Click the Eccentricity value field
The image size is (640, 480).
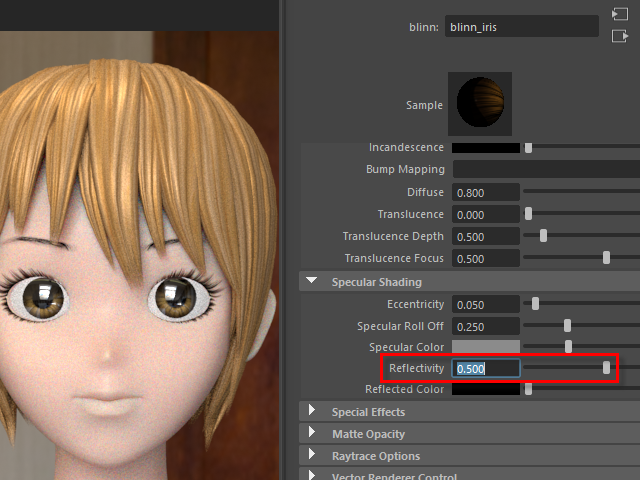pyautogui.click(x=486, y=304)
